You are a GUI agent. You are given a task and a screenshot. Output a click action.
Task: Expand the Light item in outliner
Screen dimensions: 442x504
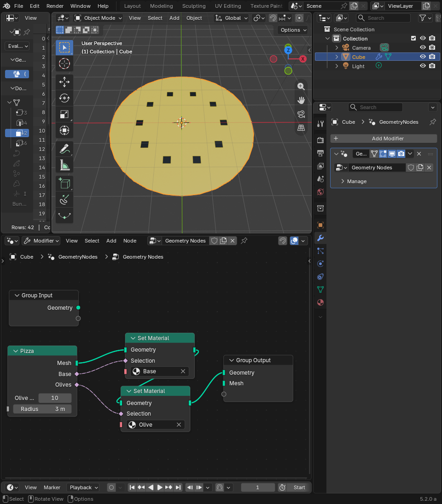(x=337, y=66)
